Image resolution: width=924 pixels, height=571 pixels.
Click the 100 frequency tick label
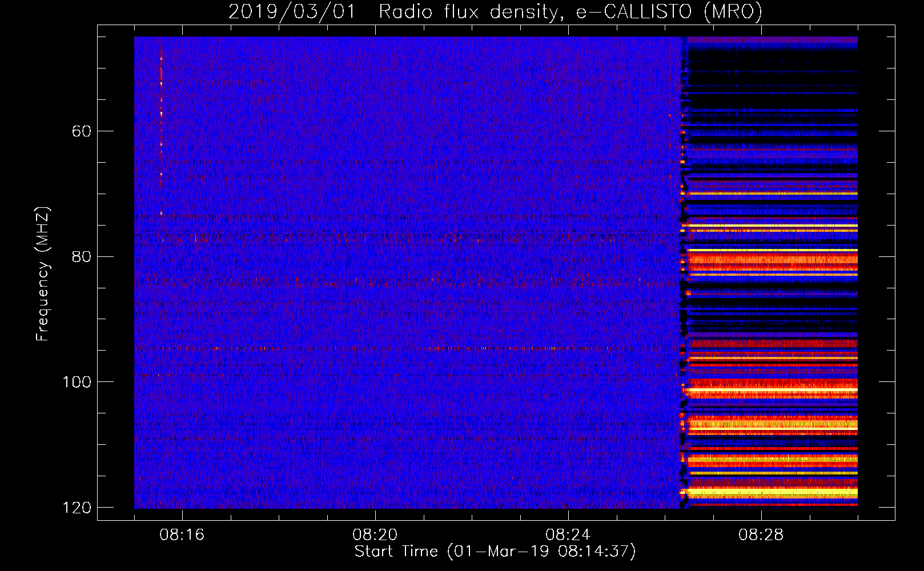click(77, 382)
